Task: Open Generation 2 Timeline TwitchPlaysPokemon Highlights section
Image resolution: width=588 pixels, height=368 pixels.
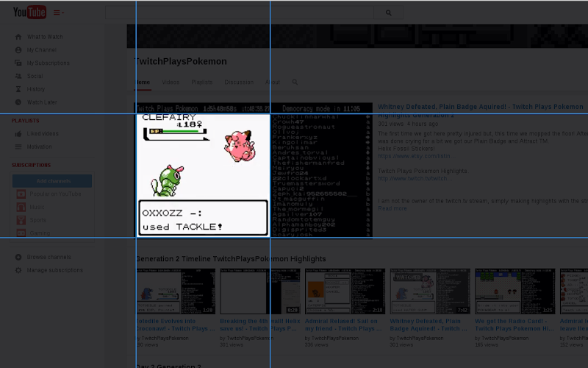Action: (x=230, y=259)
